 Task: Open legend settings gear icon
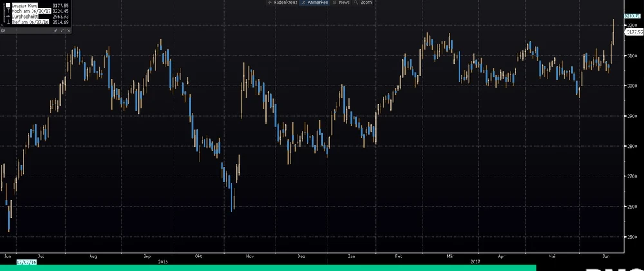coord(3,30)
